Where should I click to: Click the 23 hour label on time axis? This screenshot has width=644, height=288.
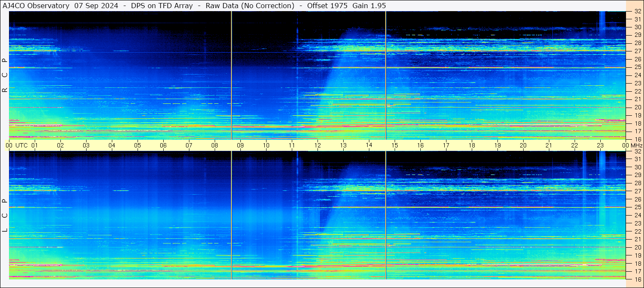(x=600, y=145)
